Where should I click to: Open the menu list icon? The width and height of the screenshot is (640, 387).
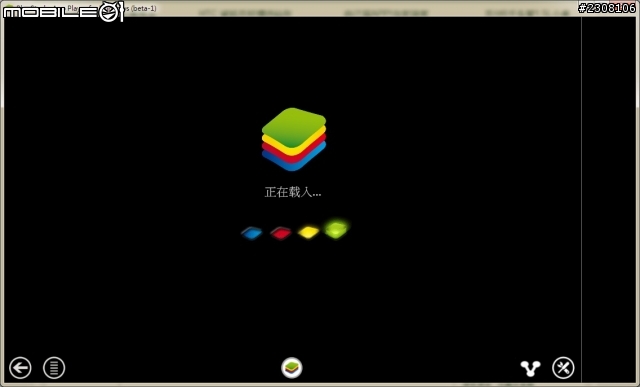point(54,368)
